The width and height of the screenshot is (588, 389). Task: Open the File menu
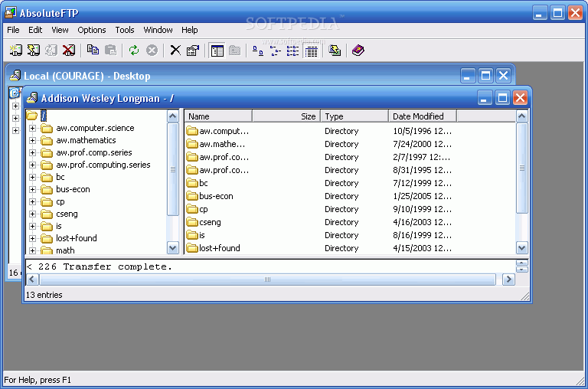pyautogui.click(x=13, y=30)
